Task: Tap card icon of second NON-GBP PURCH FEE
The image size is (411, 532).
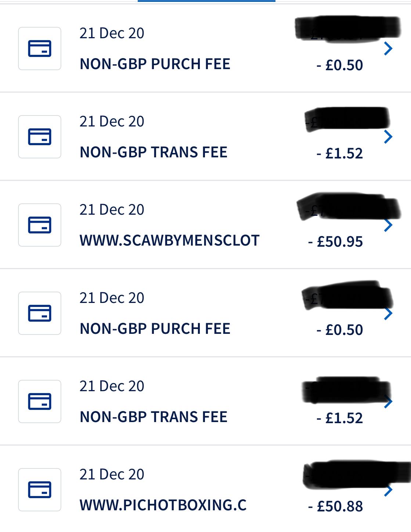Action: [x=40, y=313]
